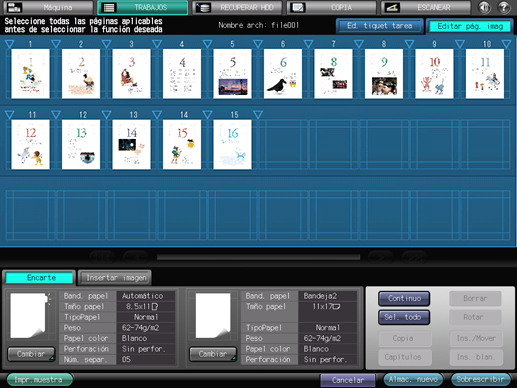517x388 pixels.
Task: Select page 2 thumbnail
Action: 81,74
